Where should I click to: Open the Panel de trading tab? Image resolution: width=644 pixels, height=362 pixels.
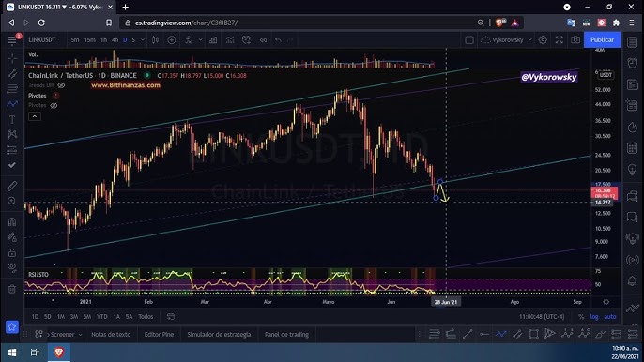(286, 335)
